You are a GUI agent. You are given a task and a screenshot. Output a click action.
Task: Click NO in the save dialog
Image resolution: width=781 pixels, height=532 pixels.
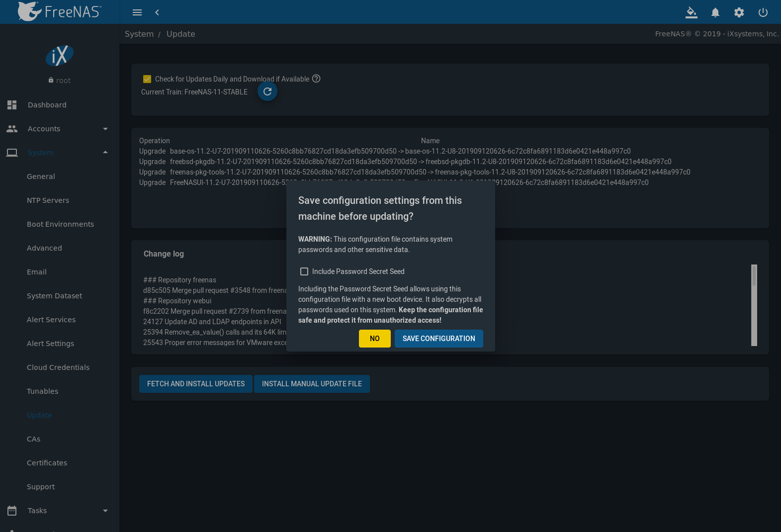[x=375, y=339]
